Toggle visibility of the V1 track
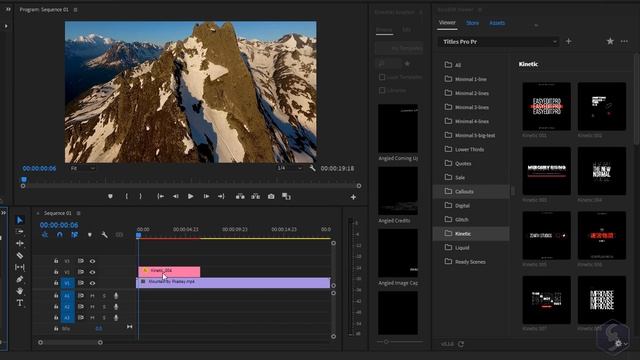The width and height of the screenshot is (640, 360). 93,283
